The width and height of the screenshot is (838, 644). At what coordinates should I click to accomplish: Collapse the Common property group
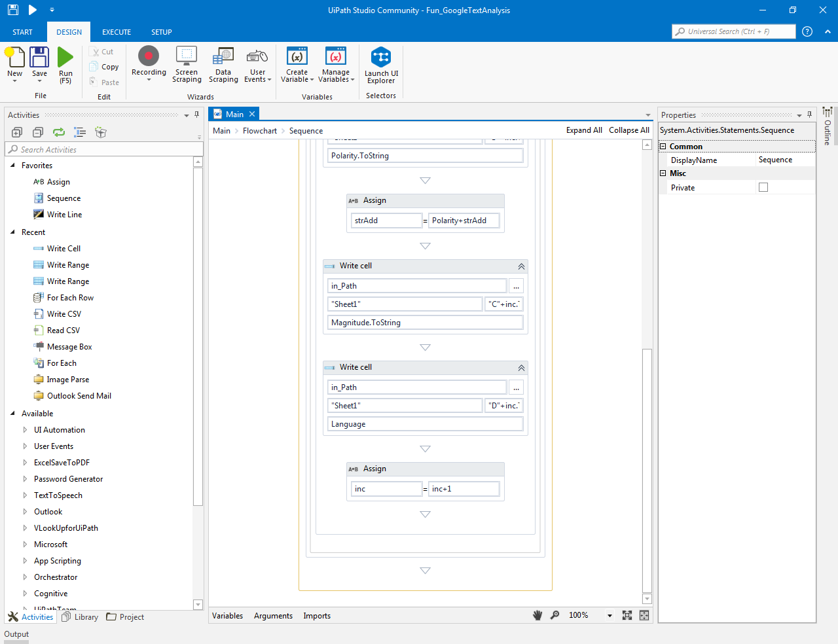coord(663,147)
